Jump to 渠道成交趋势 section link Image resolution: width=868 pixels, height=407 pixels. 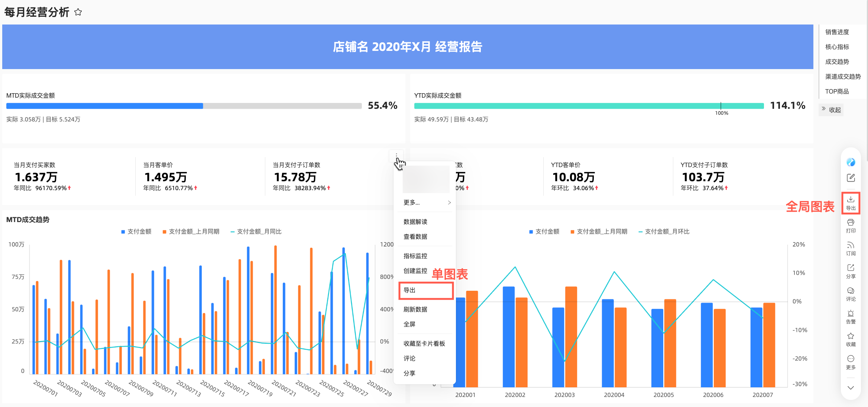[x=843, y=76]
